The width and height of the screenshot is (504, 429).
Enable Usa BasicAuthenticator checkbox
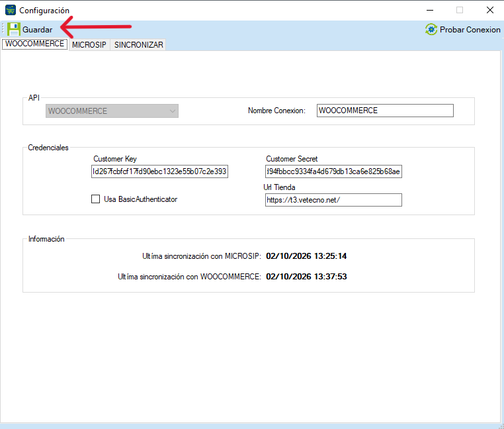click(x=95, y=199)
